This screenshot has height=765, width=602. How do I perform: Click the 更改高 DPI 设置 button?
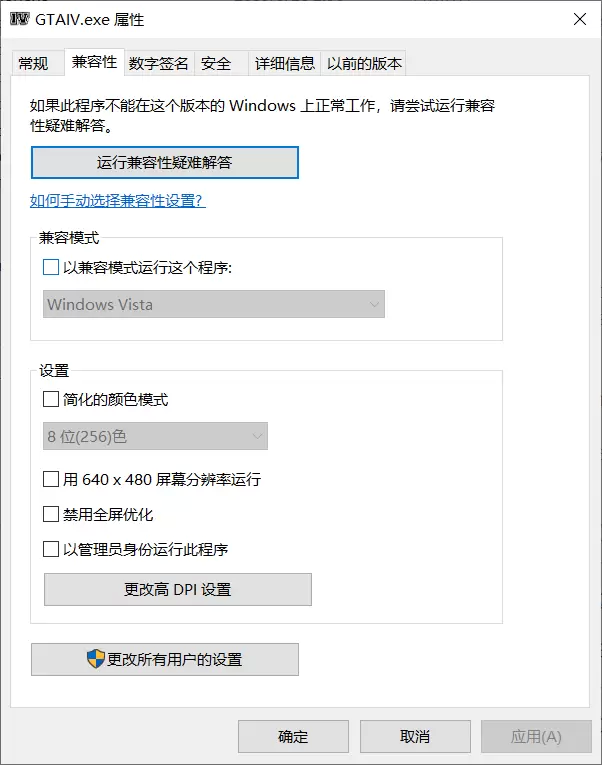pos(178,589)
